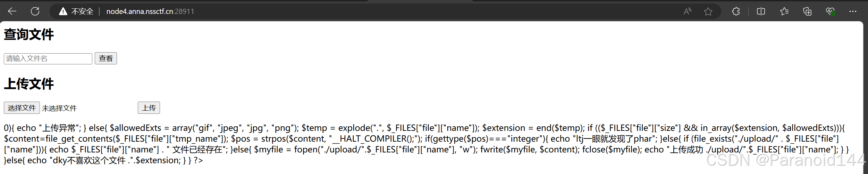Click the 未选择文件 status text
The width and height of the screenshot is (868, 174).
click(59, 108)
